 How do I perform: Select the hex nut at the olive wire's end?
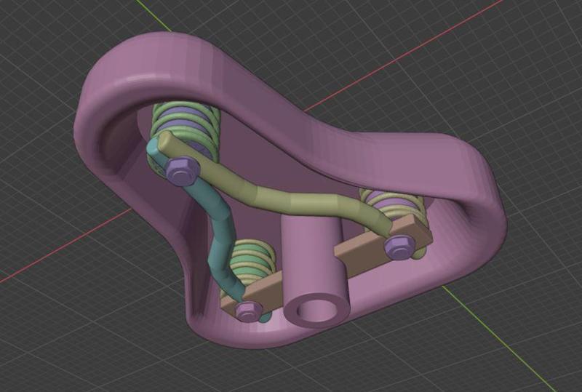(x=399, y=247)
